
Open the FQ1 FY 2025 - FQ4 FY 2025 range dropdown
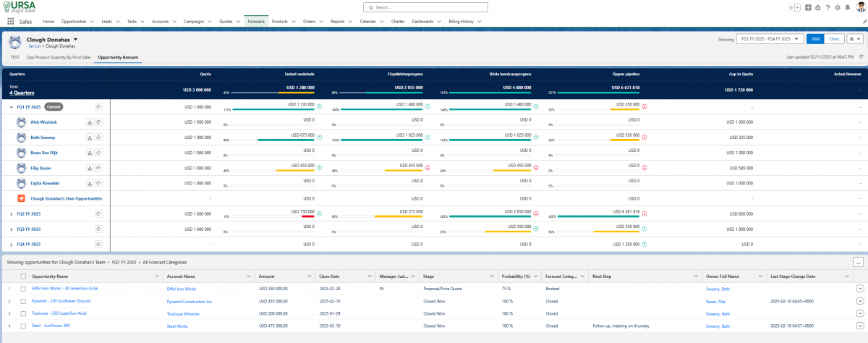click(770, 39)
